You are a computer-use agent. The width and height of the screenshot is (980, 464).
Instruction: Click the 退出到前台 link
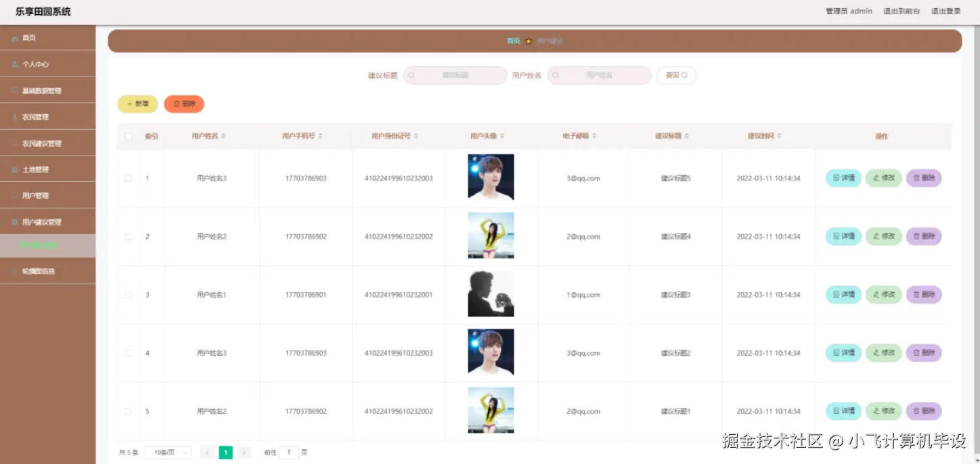point(901,11)
